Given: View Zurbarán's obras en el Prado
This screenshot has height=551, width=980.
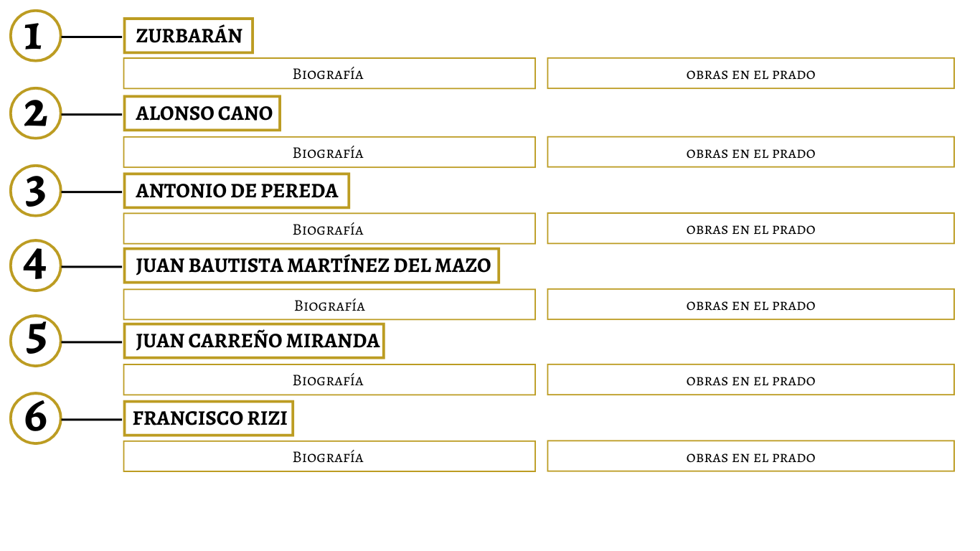Looking at the screenshot, I should [x=750, y=73].
